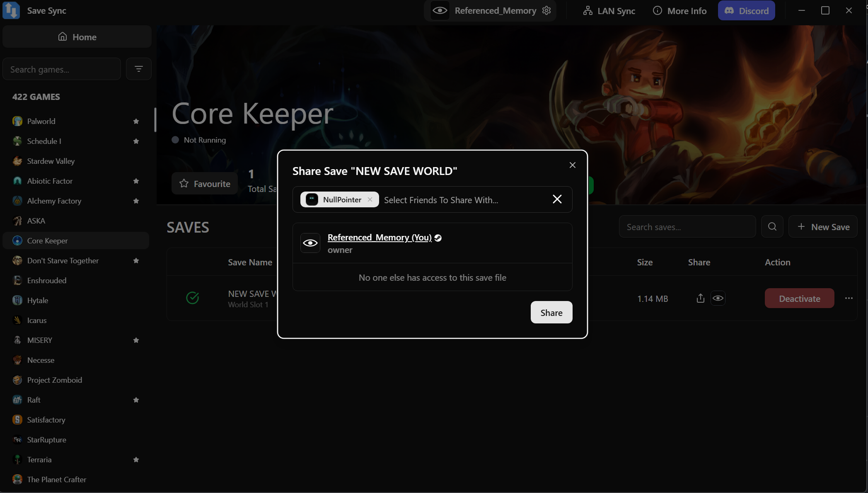Click the Necesse game icon

coord(17,360)
